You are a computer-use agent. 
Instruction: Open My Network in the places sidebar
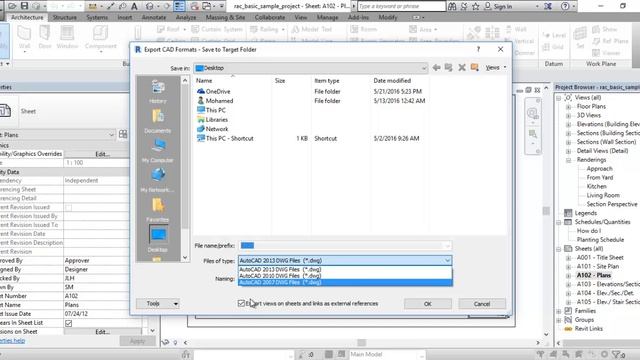click(x=158, y=180)
